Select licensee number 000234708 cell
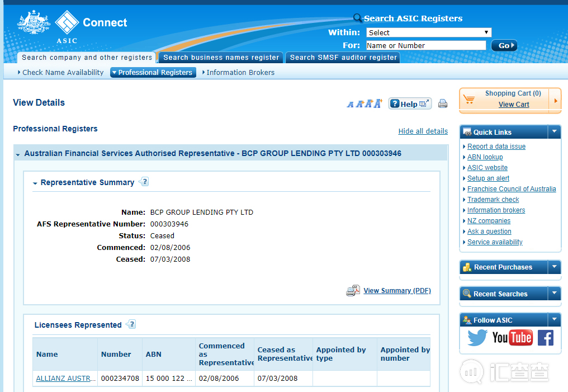 (120, 378)
